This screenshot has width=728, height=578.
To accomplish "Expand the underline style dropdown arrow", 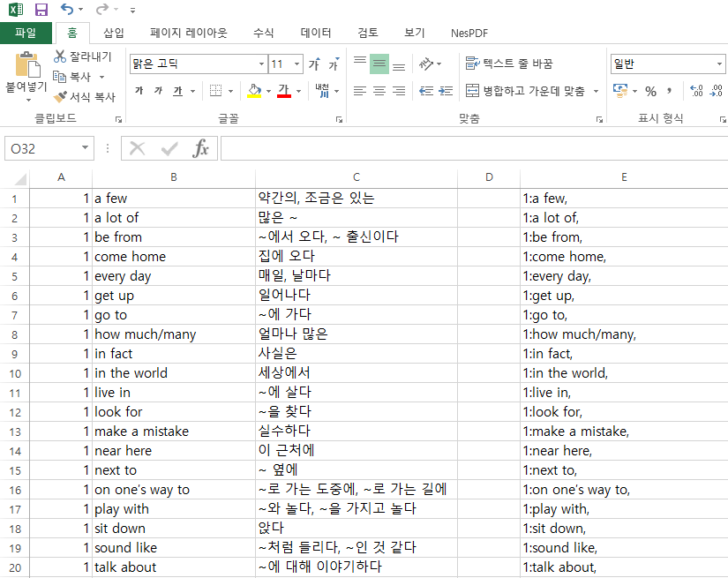I will (x=192, y=91).
